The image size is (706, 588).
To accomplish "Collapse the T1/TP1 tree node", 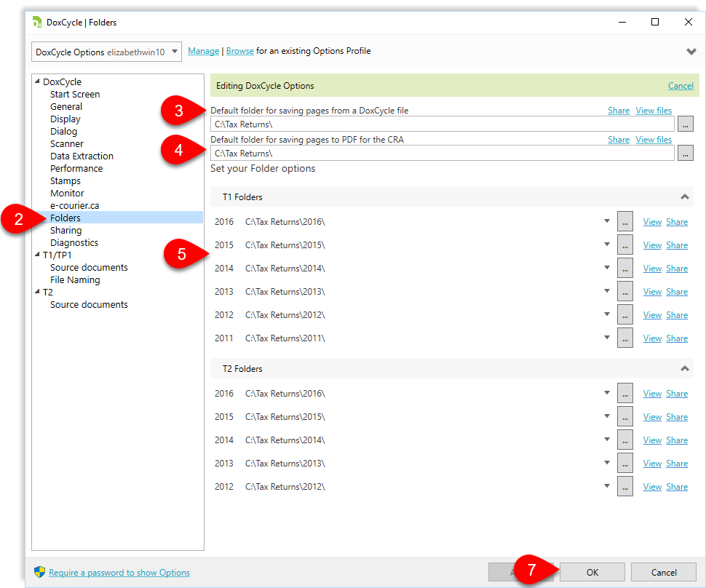I will point(37,255).
